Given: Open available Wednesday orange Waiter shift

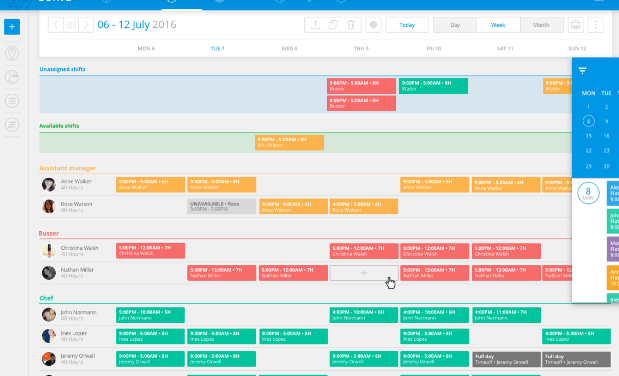Looking at the screenshot, I should tap(289, 143).
